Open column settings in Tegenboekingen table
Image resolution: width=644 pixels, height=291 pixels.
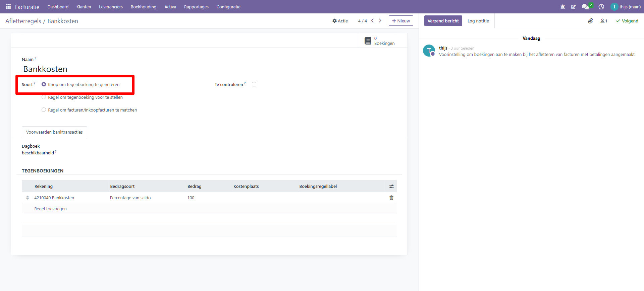pos(391,186)
